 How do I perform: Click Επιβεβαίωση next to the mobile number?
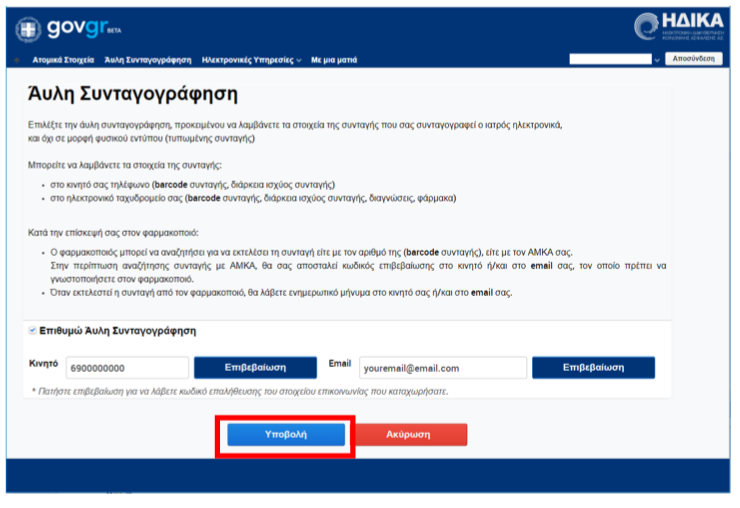pos(255,367)
